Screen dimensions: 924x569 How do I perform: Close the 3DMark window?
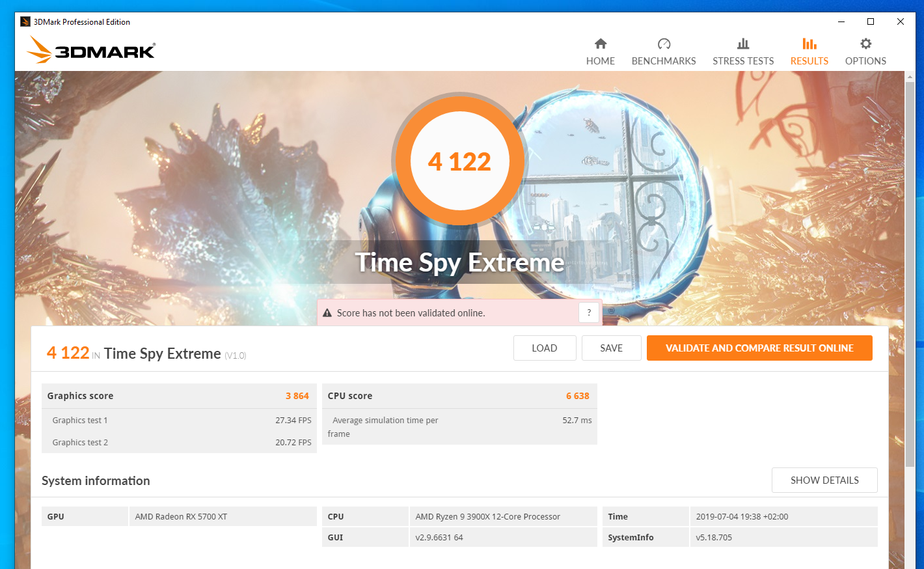pos(901,21)
